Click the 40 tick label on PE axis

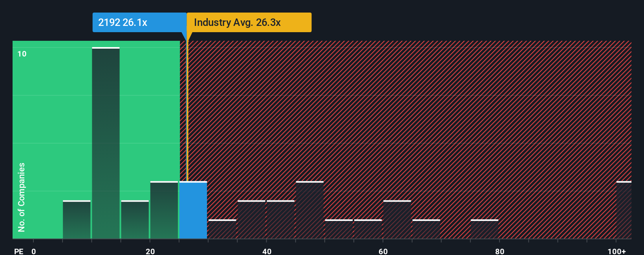(x=267, y=251)
